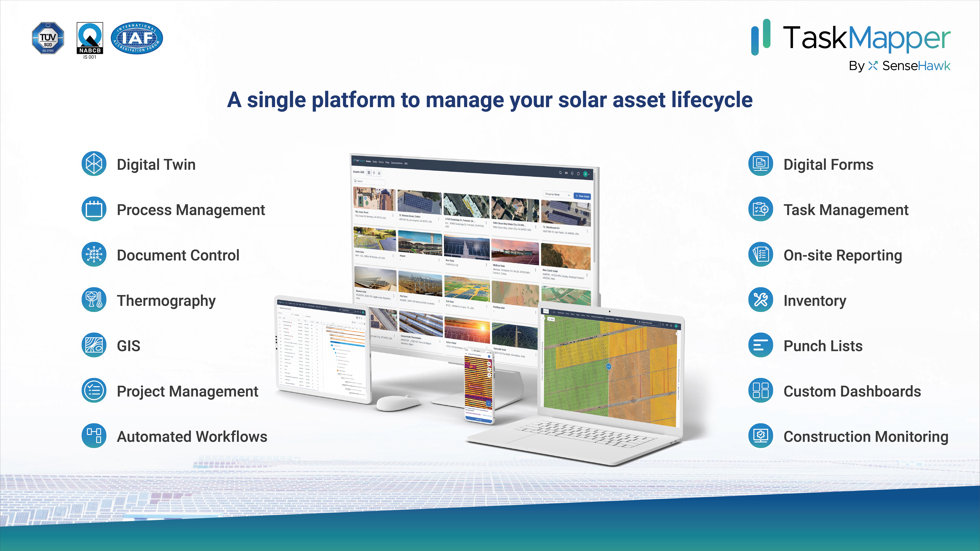Click the Custom Dashboards icon
Screen dimensions: 980x551
pyautogui.click(x=759, y=391)
